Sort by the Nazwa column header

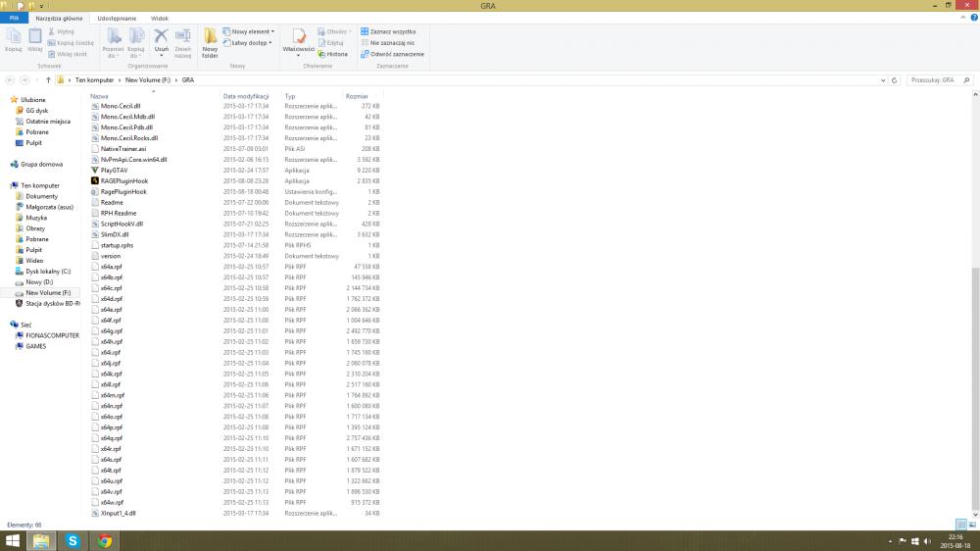tap(99, 96)
